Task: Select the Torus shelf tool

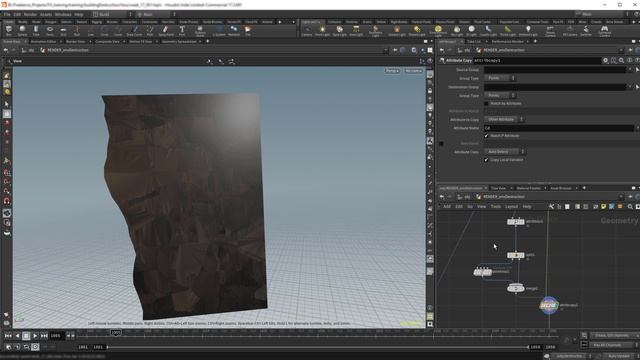Action: coord(49,31)
